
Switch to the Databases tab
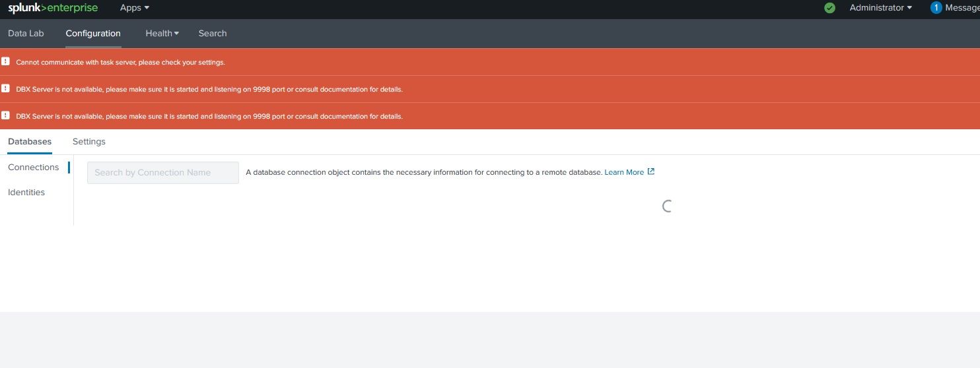(30, 142)
